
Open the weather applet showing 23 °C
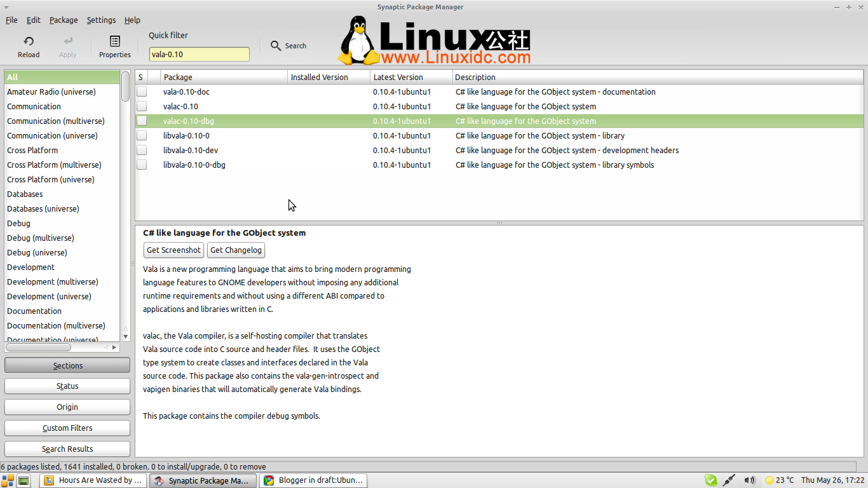[x=780, y=480]
